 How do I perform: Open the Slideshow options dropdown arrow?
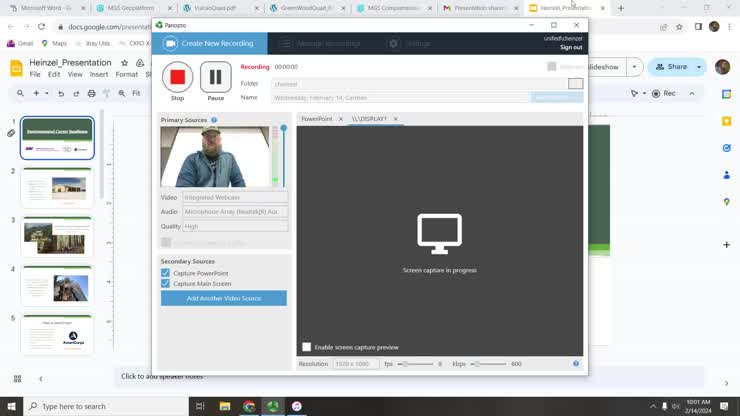[632, 67]
